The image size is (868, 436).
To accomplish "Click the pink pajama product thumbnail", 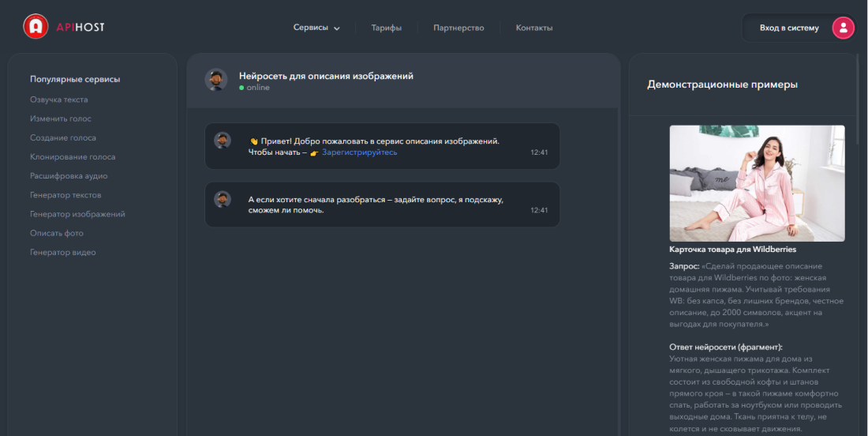I will [757, 183].
